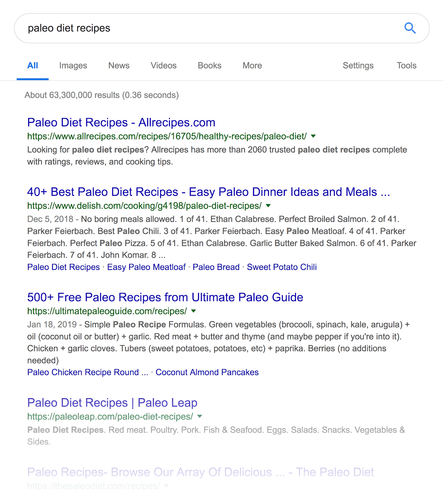Focus the search box containing paleo diet recipes
The height and width of the screenshot is (504, 443).
[x=222, y=28]
